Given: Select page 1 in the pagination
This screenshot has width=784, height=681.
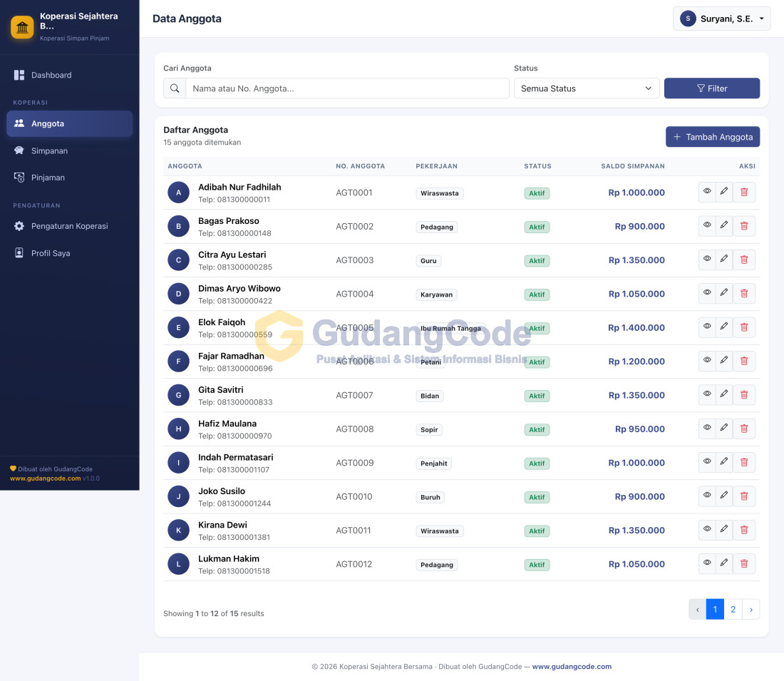Looking at the screenshot, I should click(x=715, y=610).
